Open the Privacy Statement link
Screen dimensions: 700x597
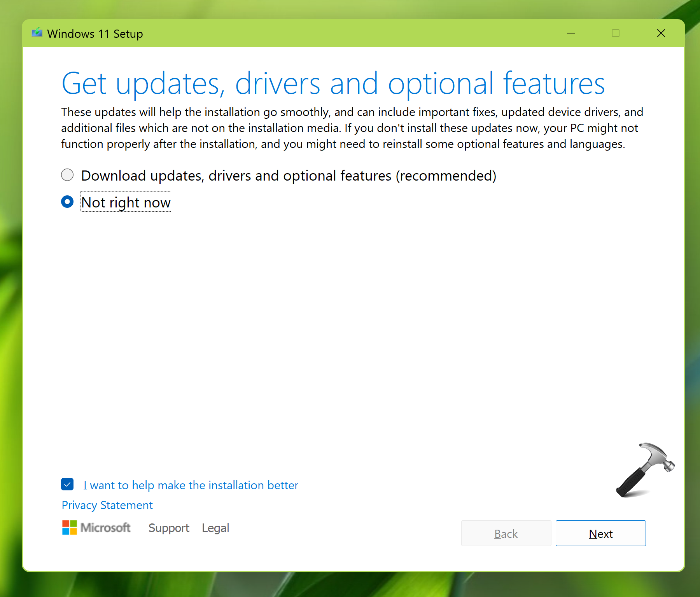107,505
